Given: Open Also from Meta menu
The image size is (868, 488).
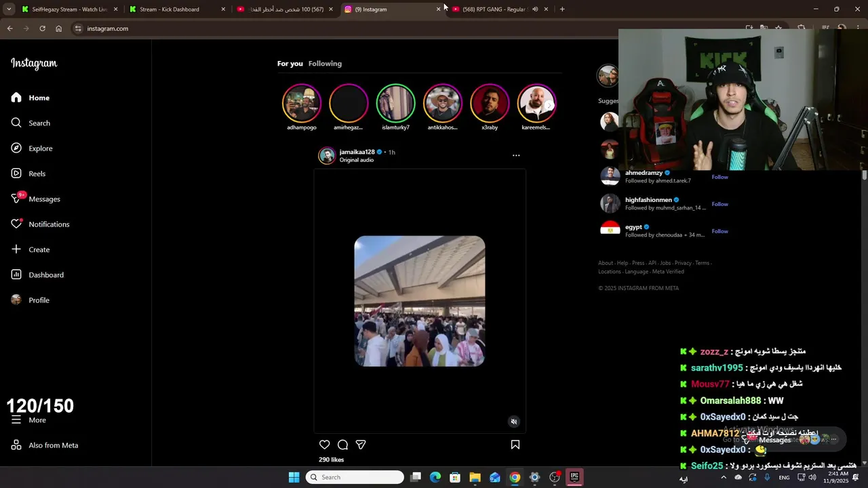Looking at the screenshot, I should [x=45, y=445].
